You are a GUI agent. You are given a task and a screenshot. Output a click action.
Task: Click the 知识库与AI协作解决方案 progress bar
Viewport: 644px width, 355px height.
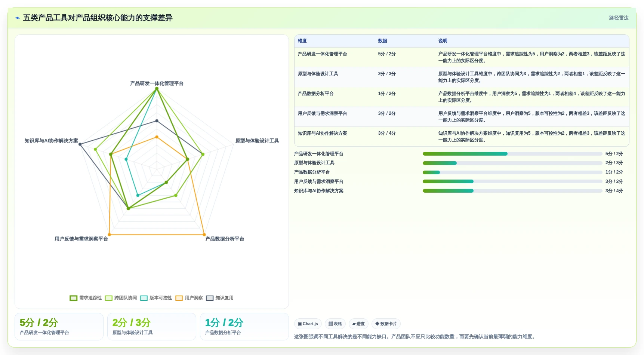tap(512, 191)
